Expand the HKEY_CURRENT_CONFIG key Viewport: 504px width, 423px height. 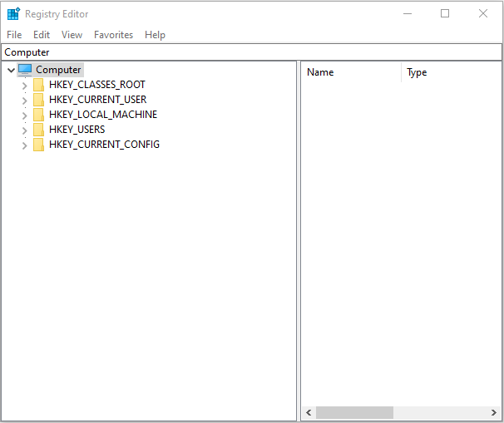coord(24,145)
